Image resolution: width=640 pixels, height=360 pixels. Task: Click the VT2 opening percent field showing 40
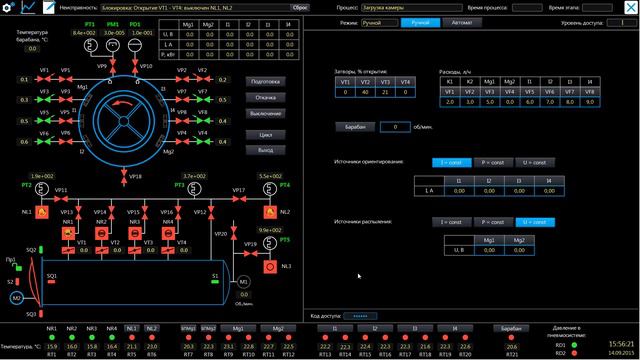tap(365, 92)
